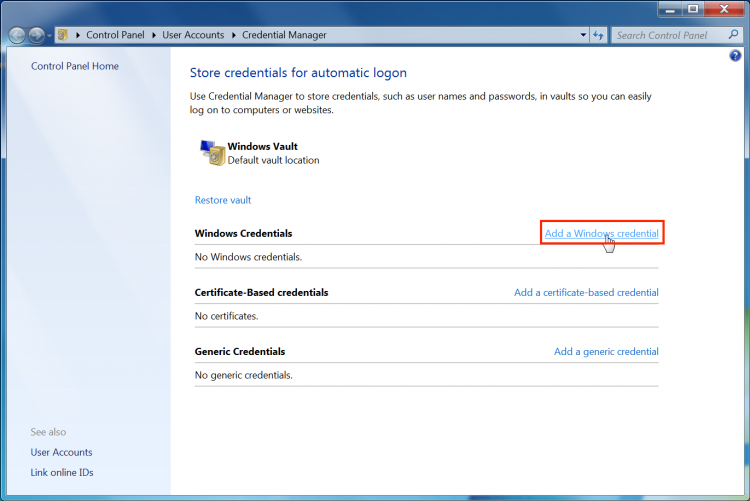
Task: Click Add a Windows credential
Action: 602,234
